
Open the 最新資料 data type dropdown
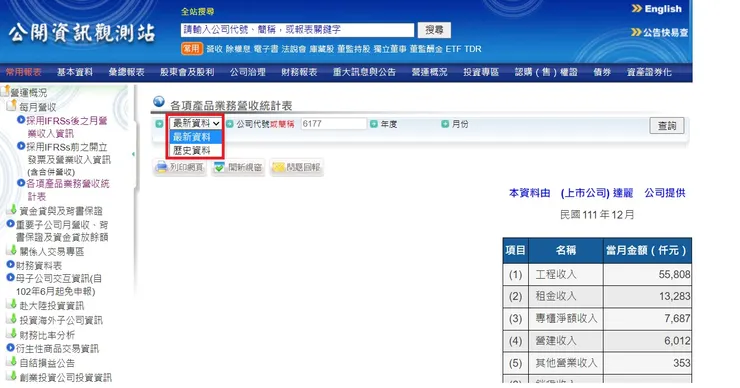tap(195, 123)
